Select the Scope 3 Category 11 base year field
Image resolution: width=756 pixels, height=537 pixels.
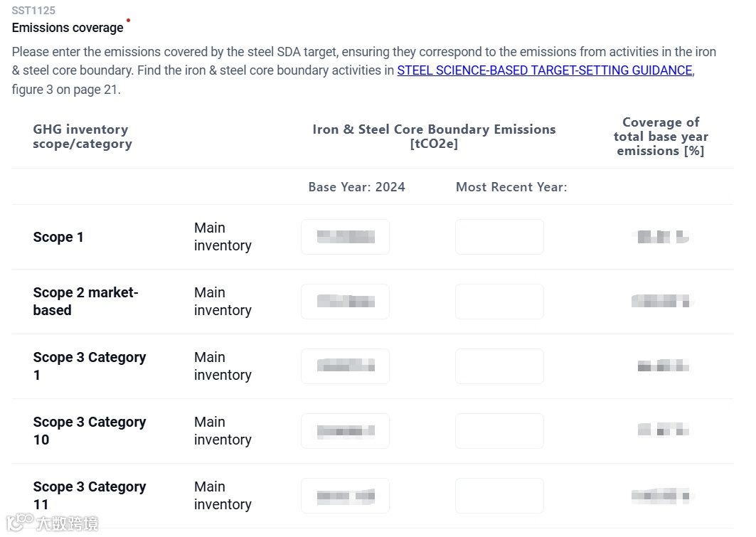345,496
